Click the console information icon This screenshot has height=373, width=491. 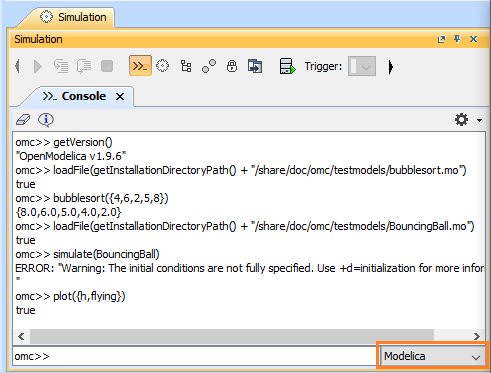point(46,120)
